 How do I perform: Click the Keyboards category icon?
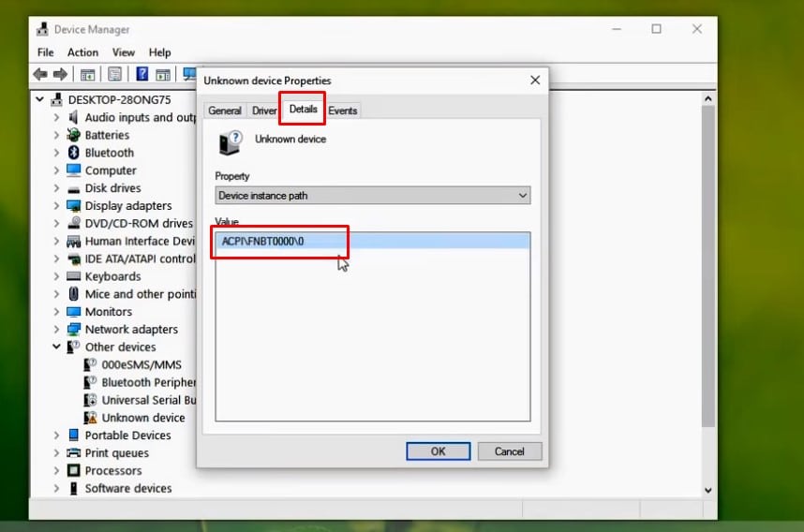pos(74,276)
